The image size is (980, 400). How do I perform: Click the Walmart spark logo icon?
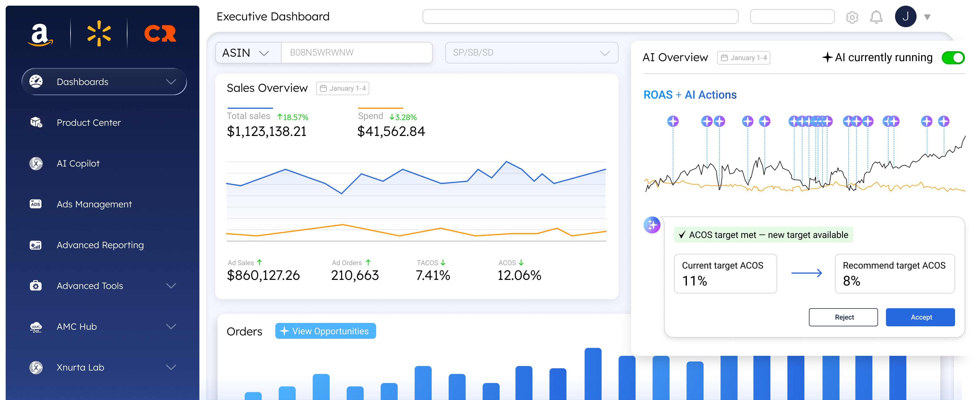(99, 33)
